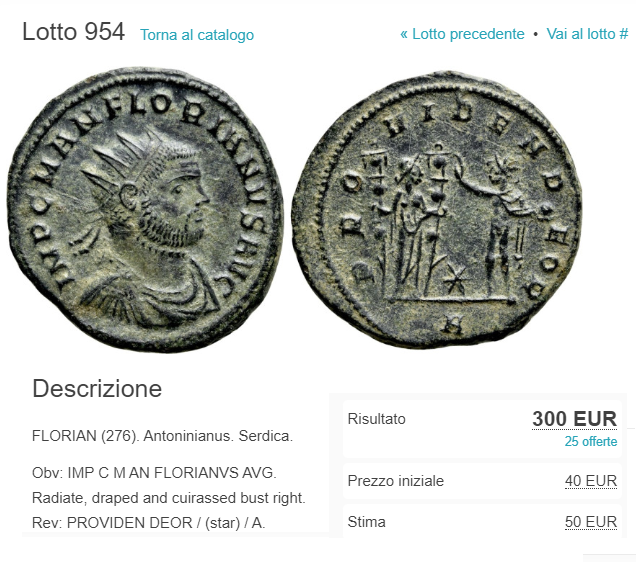The height and width of the screenshot is (563, 636).
Task: Click the Descrizione heading
Action: [x=97, y=389]
